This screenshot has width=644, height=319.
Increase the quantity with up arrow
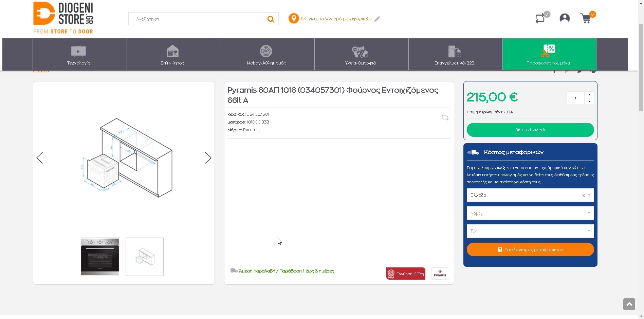(589, 95)
